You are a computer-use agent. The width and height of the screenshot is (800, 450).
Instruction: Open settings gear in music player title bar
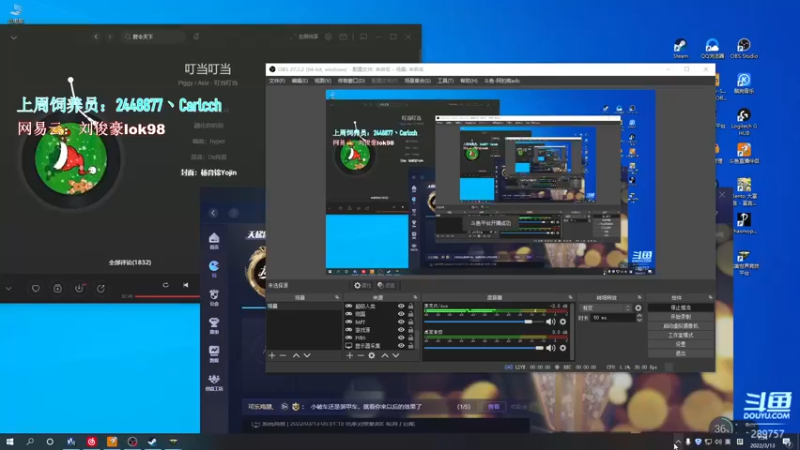(x=329, y=37)
